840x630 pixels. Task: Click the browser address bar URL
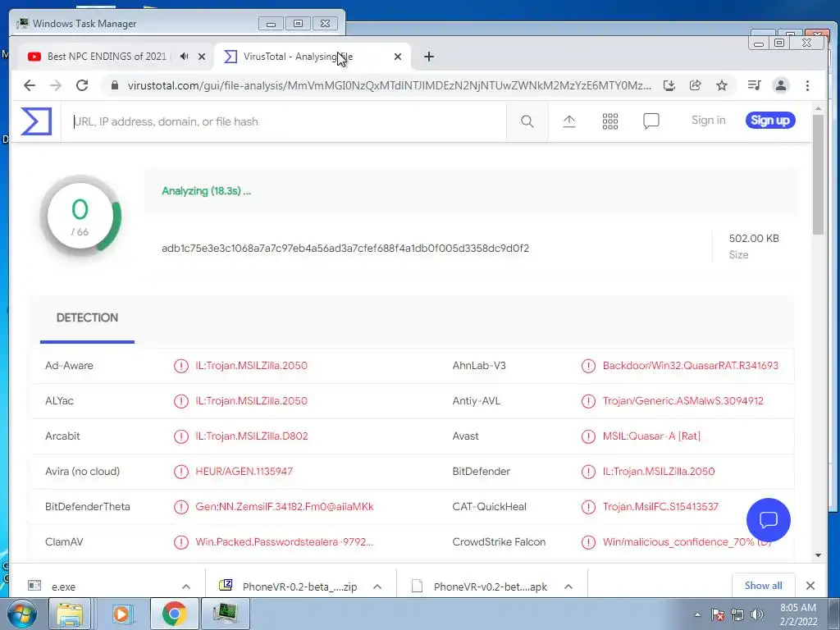click(x=390, y=85)
